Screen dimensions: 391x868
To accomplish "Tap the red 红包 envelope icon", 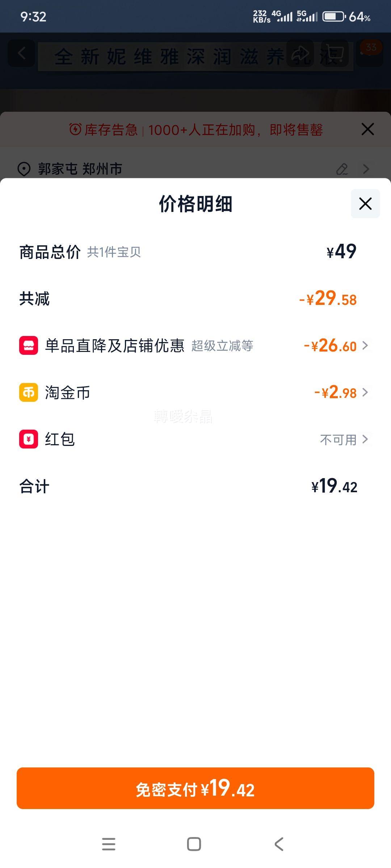I will pos(29,439).
